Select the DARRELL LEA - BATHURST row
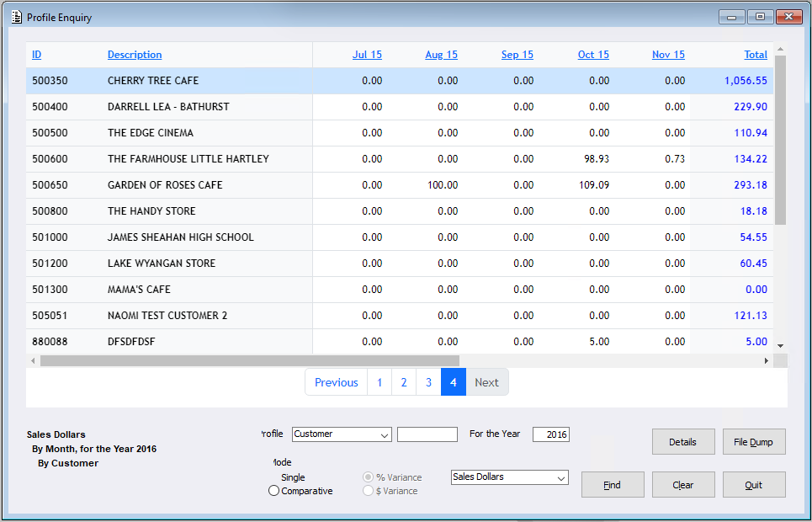 (x=399, y=107)
